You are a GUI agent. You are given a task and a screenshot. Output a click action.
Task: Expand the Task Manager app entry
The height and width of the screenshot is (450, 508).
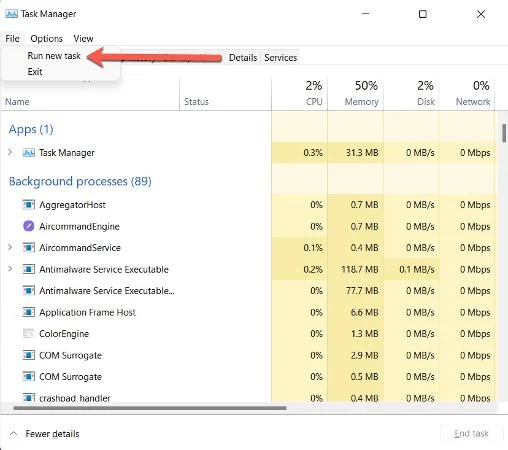[10, 152]
